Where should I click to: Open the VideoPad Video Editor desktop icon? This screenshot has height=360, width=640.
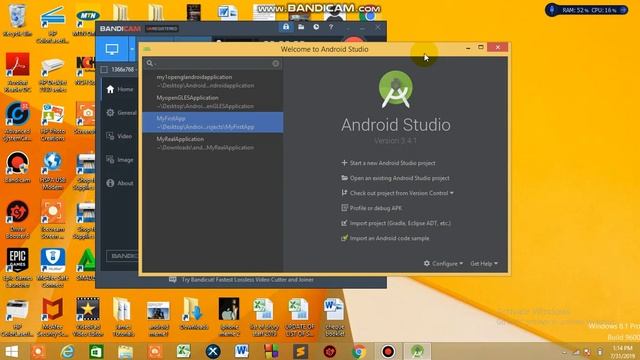point(87,317)
